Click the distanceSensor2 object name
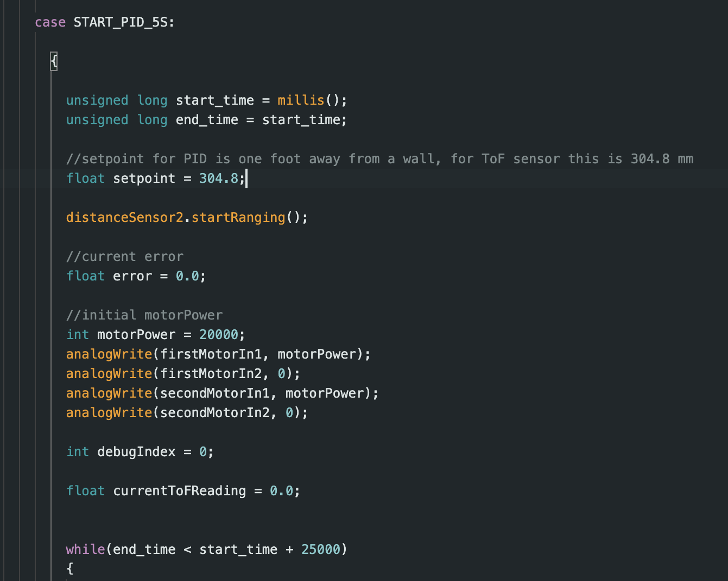This screenshot has width=728, height=581. [x=124, y=218]
